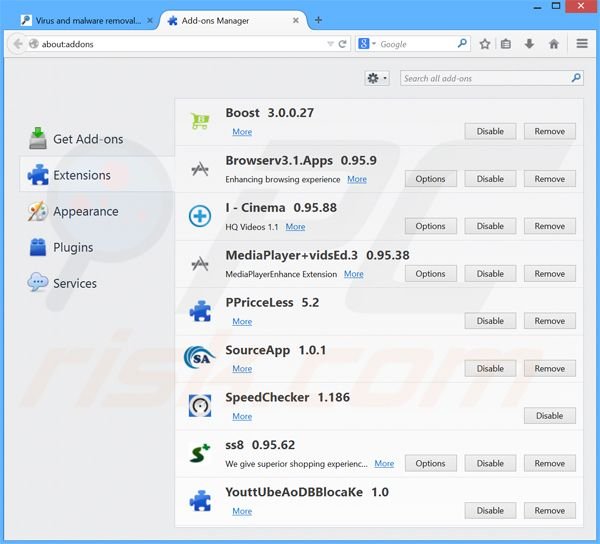Disable SourceApp extension
This screenshot has width=600, height=544.
click(x=490, y=368)
